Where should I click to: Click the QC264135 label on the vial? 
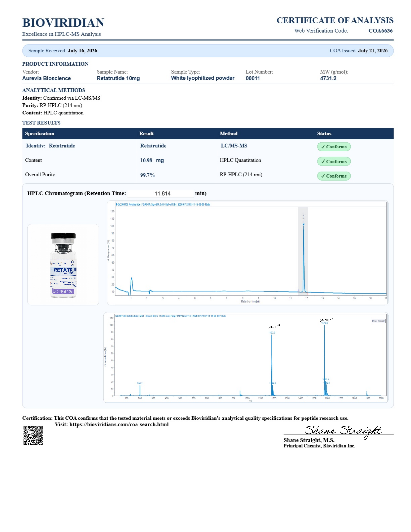tap(63, 291)
